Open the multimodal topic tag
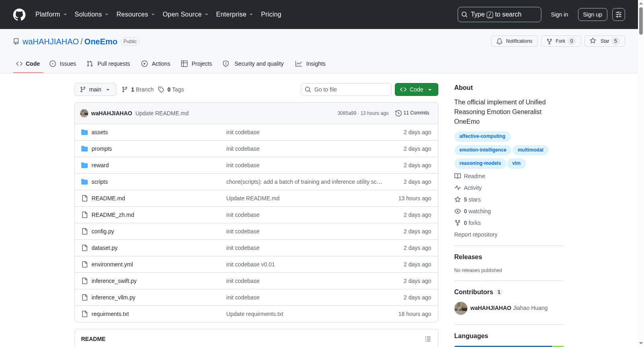 (x=530, y=150)
